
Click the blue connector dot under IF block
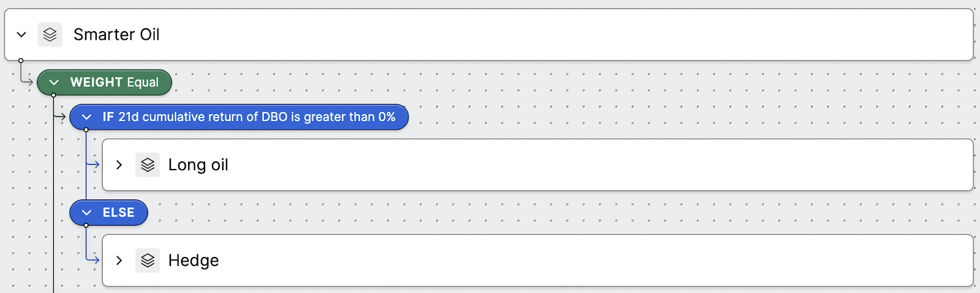click(x=86, y=130)
